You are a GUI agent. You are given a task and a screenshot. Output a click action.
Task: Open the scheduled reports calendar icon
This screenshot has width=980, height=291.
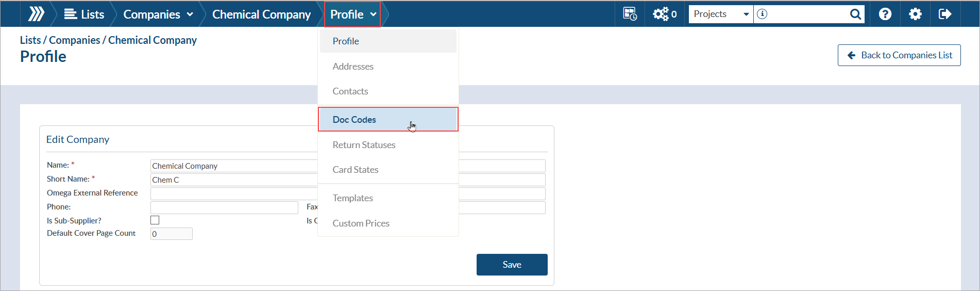(x=630, y=14)
